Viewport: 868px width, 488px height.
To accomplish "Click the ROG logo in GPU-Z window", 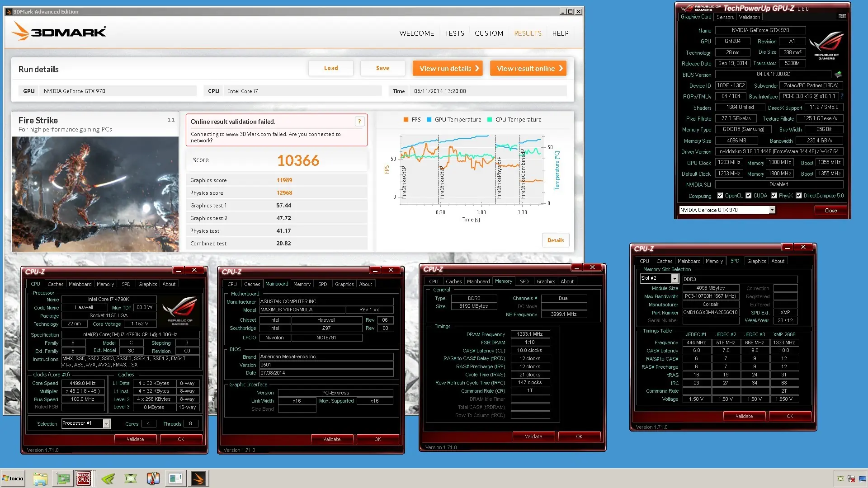I will point(826,45).
